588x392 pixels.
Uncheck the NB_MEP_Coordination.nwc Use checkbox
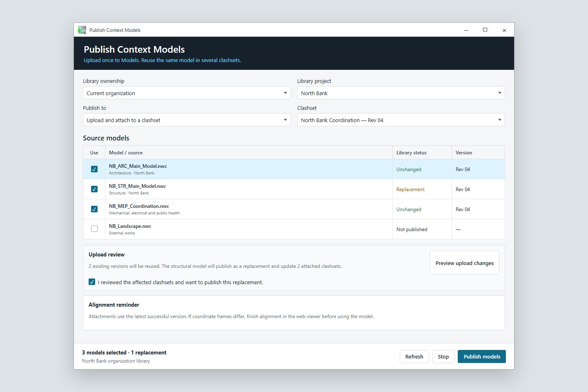[x=94, y=209]
